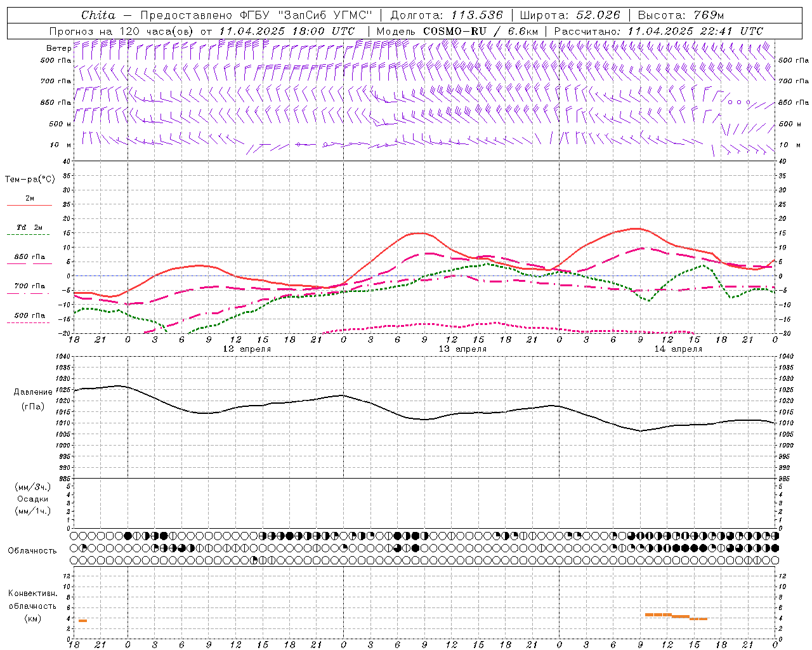The height and width of the screenshot is (650, 812).
Task: Click the "Осадки" precipitation label
Action: (x=33, y=499)
